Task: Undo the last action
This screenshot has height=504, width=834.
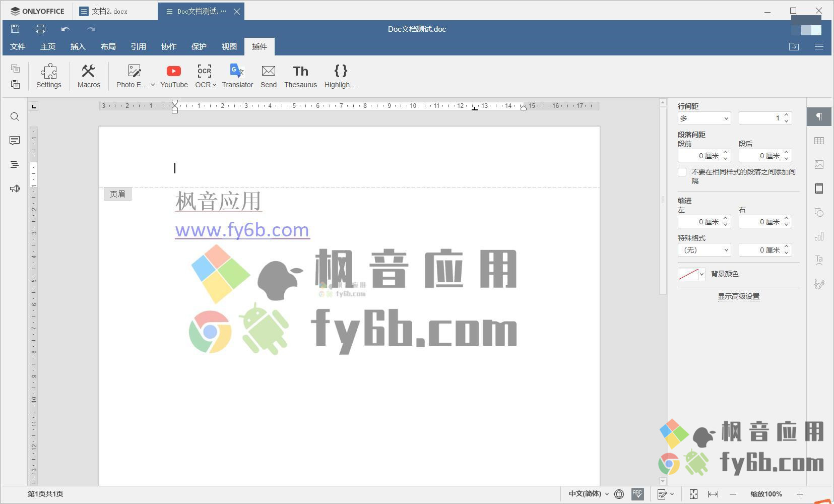Action: (x=66, y=29)
